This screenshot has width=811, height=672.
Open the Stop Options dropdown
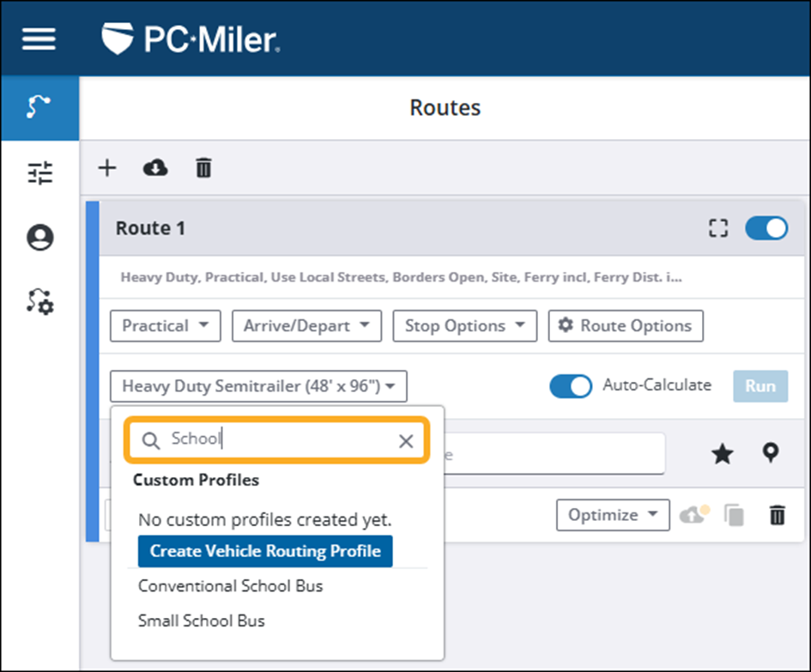(x=465, y=326)
